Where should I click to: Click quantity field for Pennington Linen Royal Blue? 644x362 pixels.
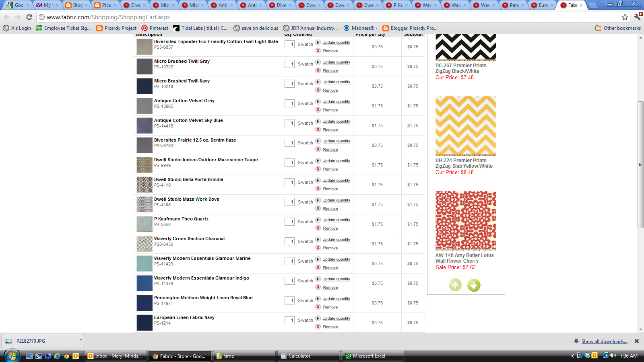[290, 300]
